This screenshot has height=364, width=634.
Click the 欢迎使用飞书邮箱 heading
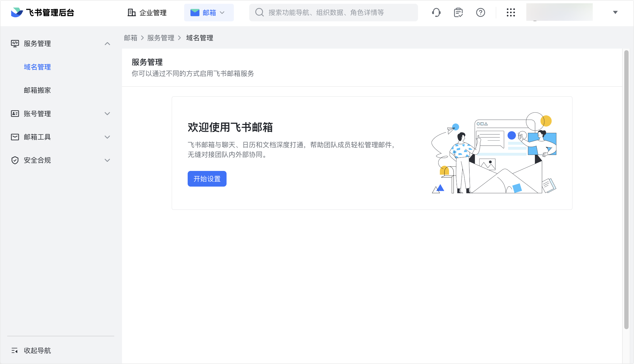230,127
